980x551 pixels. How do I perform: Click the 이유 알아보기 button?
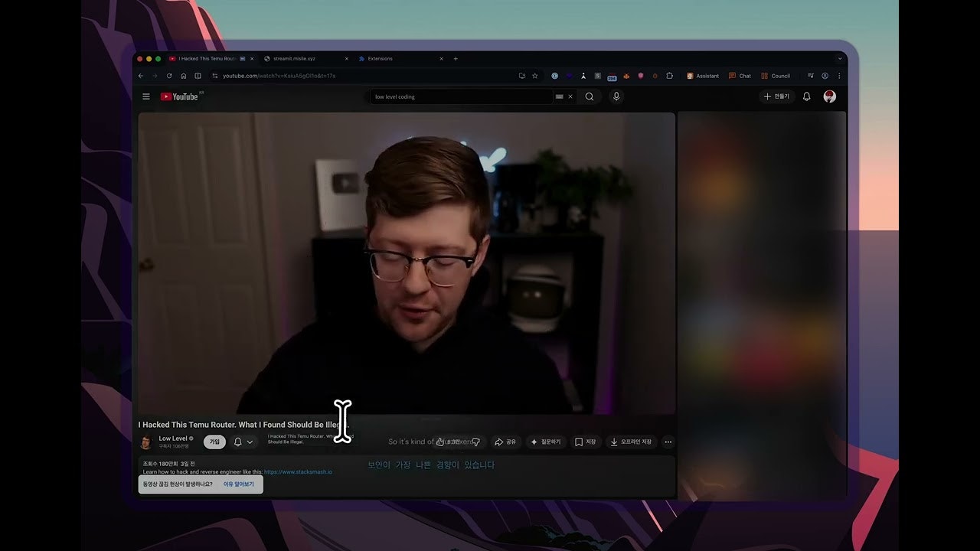[238, 484]
